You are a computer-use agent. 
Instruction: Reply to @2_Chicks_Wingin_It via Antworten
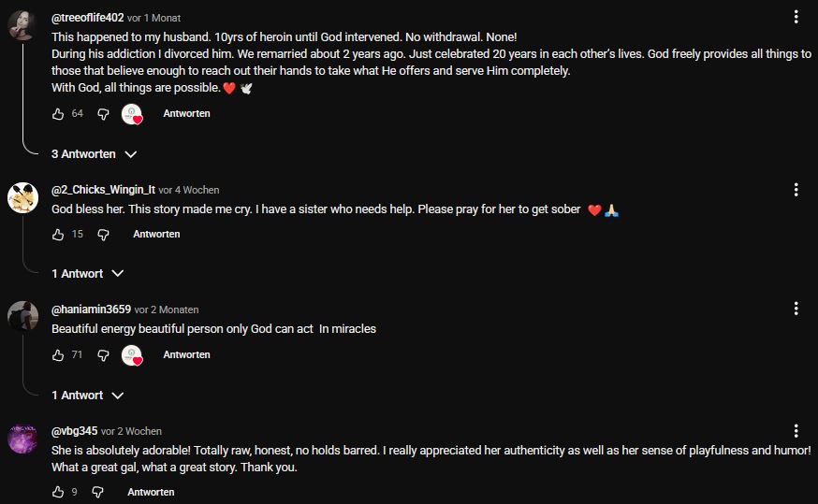point(156,235)
